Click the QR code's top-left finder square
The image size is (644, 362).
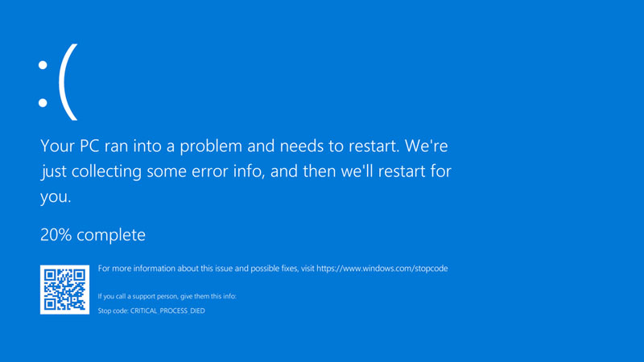coord(50,275)
